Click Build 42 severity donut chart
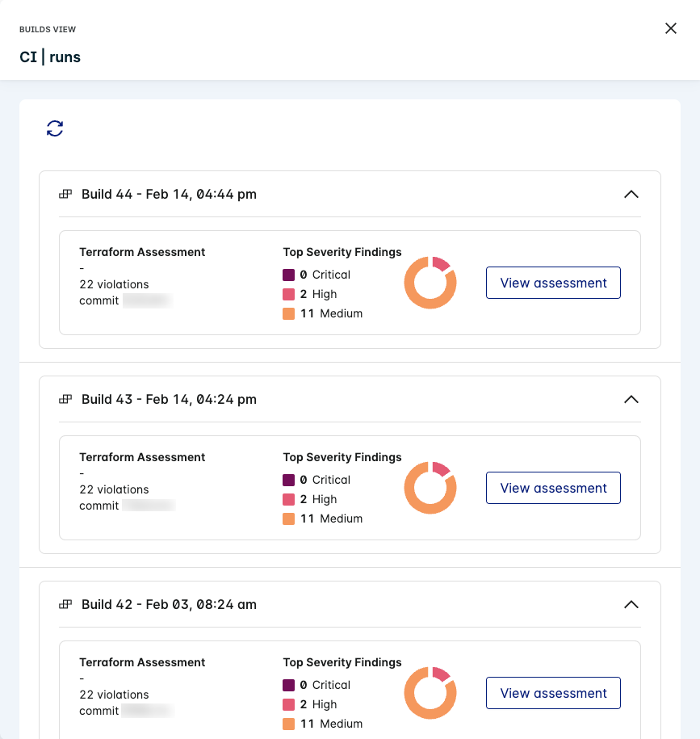This screenshot has height=739, width=700. pyautogui.click(x=430, y=693)
